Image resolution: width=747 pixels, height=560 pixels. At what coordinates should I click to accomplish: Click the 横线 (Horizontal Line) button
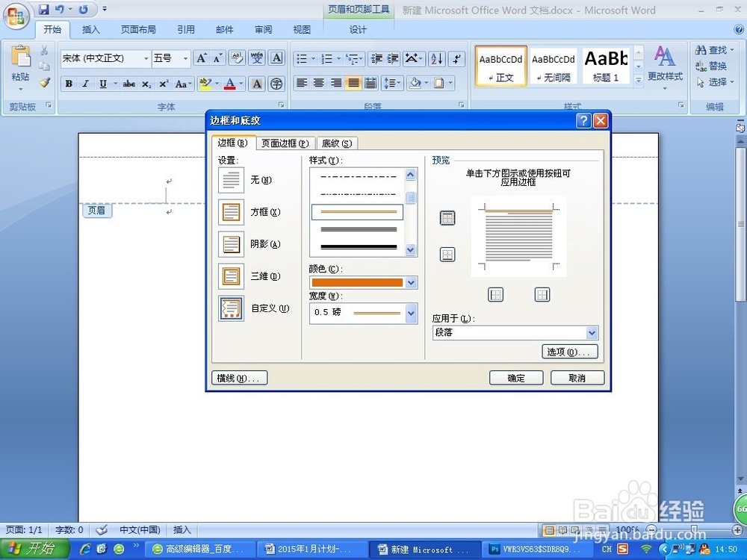click(x=239, y=378)
